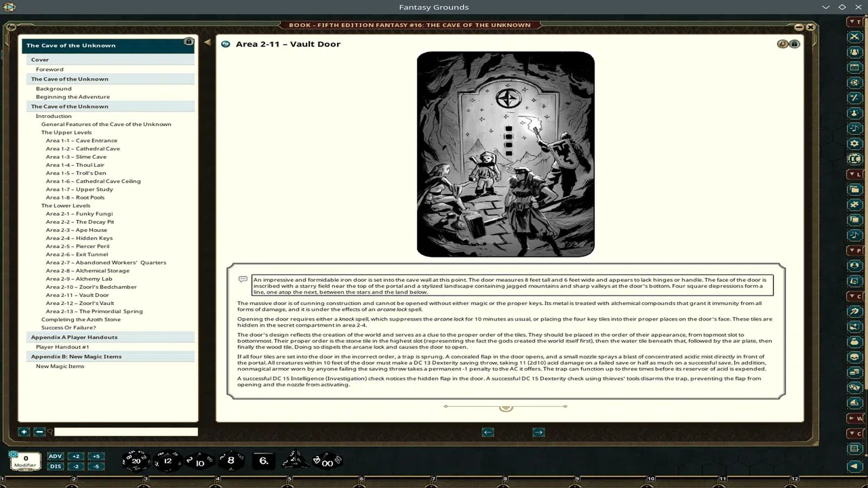This screenshot has height=488, width=868.
Task: Open the folder icon under L section
Action: [854, 189]
